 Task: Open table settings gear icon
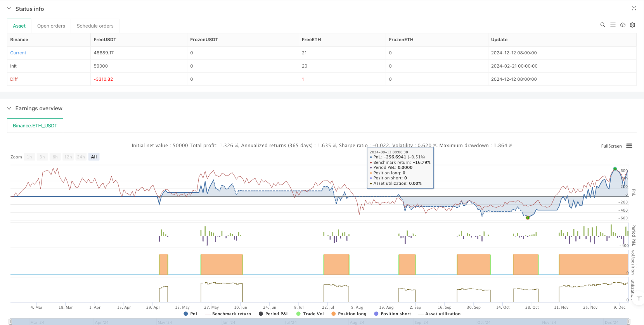[632, 25]
